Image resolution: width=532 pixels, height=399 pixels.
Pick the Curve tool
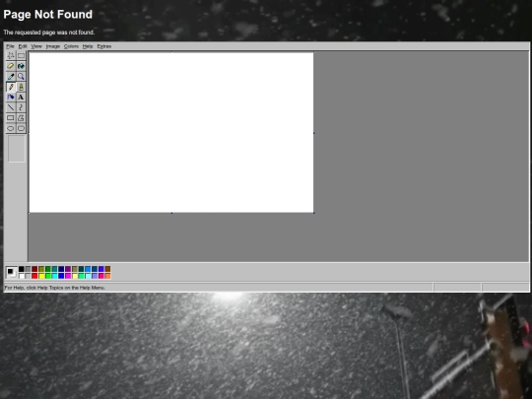click(x=21, y=107)
